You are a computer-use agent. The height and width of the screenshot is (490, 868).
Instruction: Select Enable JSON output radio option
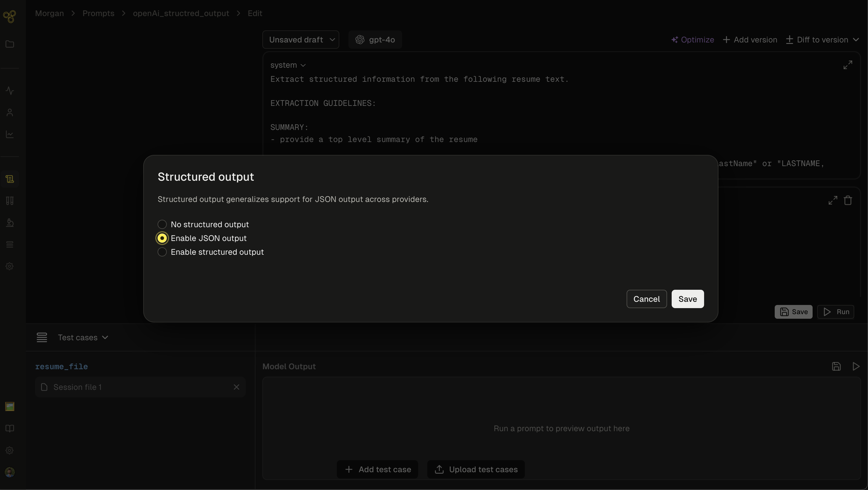pyautogui.click(x=162, y=238)
